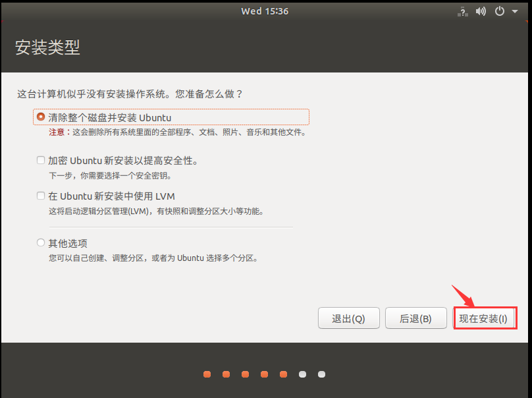Select the 其他选项 radio button
The width and height of the screenshot is (532, 398).
(x=41, y=242)
